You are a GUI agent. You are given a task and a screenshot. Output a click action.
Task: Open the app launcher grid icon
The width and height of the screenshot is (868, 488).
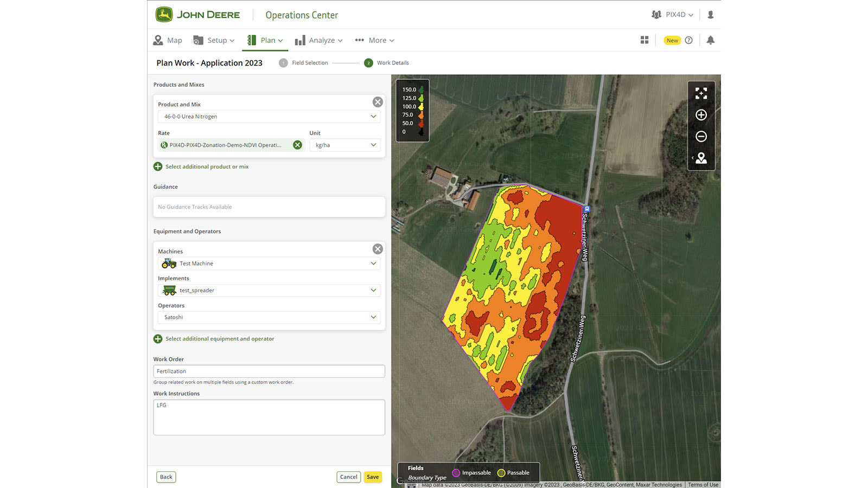click(x=644, y=40)
